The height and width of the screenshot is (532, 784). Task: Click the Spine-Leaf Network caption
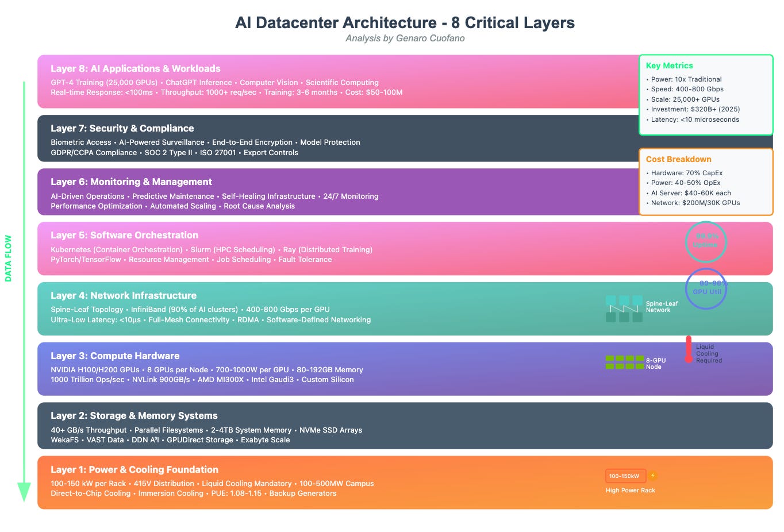point(662,306)
